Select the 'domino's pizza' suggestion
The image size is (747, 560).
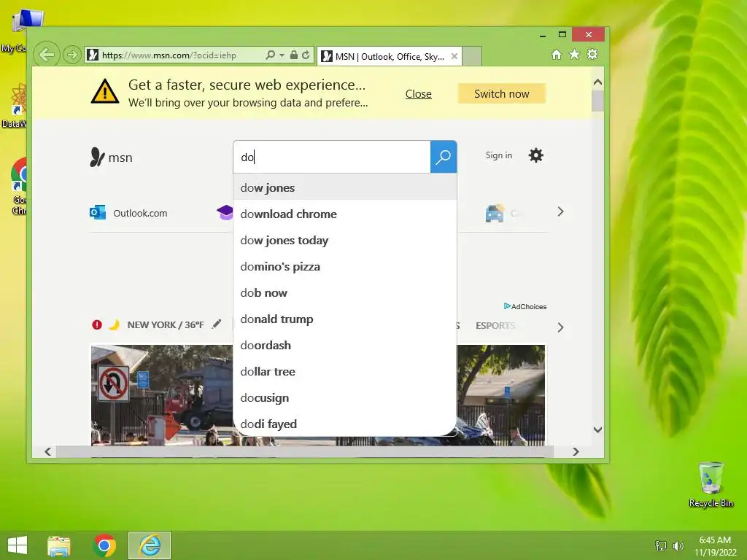[x=345, y=266]
